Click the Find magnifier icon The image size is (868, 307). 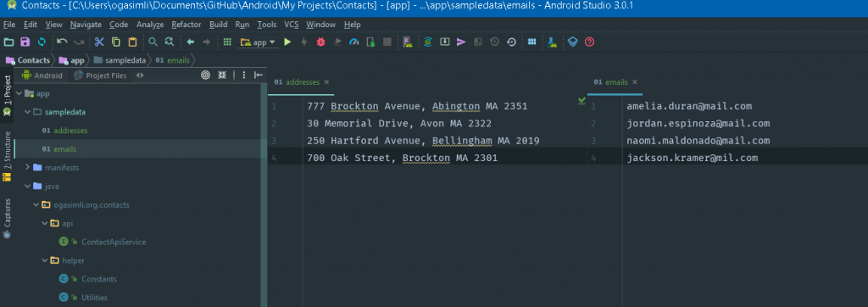coord(153,42)
